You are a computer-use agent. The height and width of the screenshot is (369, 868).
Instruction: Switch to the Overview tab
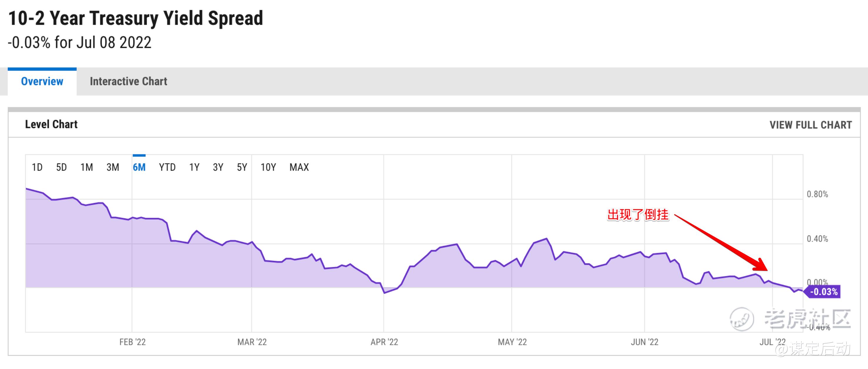click(42, 81)
